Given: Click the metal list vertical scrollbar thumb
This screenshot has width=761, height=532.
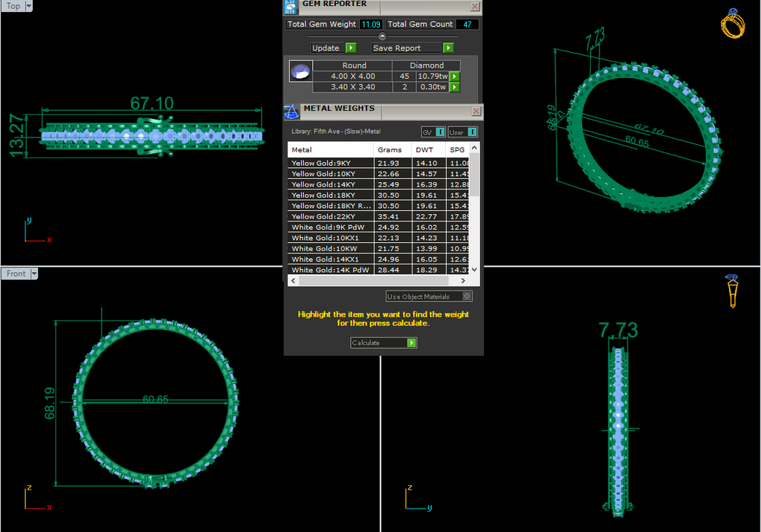Looking at the screenshot, I should pos(475,175).
